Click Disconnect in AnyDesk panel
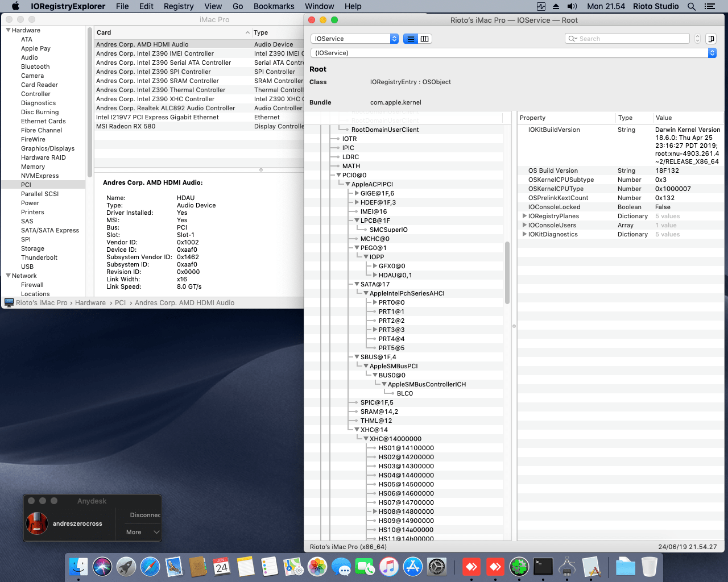The image size is (728, 582). point(145,515)
